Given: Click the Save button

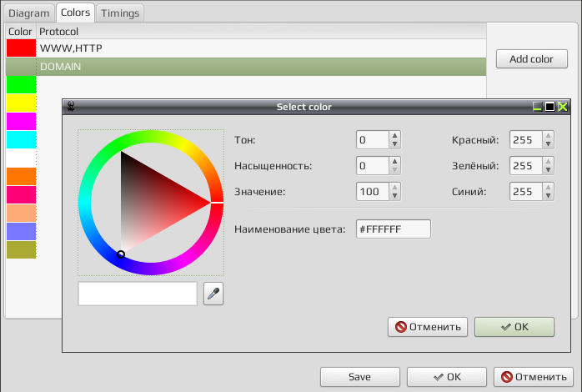Looking at the screenshot, I should tap(359, 377).
